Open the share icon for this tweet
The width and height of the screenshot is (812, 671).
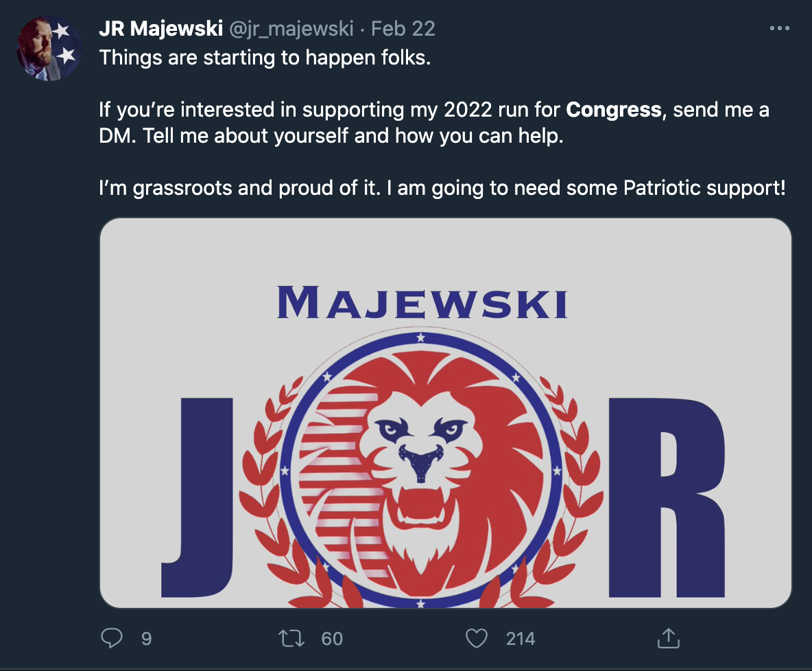click(x=667, y=639)
